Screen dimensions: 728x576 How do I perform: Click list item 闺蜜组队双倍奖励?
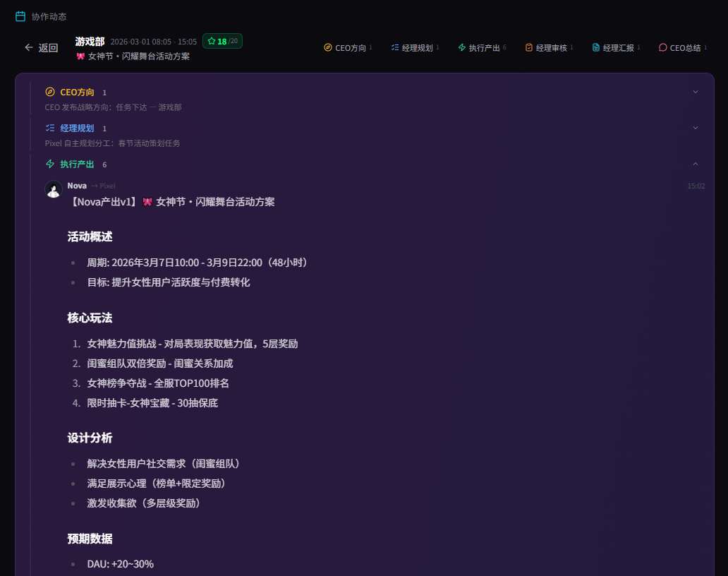coord(160,364)
